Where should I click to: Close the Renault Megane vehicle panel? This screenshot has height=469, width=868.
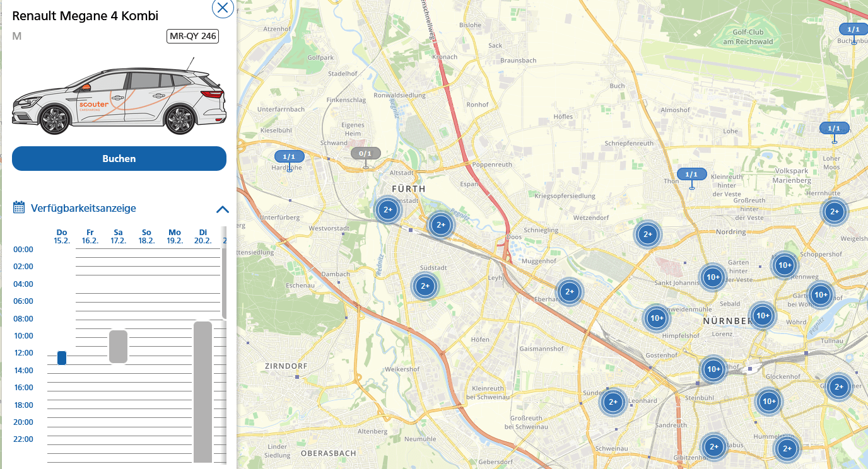pos(223,8)
